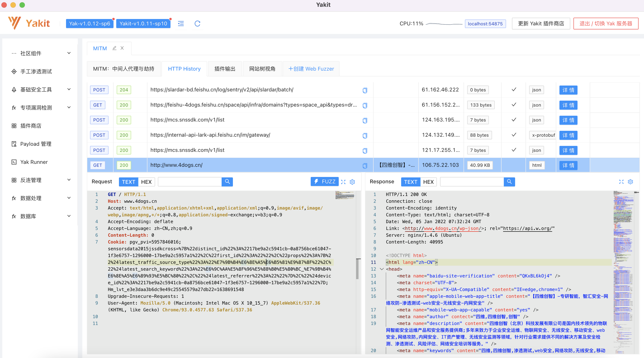Image resolution: width=644 pixels, height=358 pixels.
Task: Switch Response view to HEX
Action: [x=428, y=182]
